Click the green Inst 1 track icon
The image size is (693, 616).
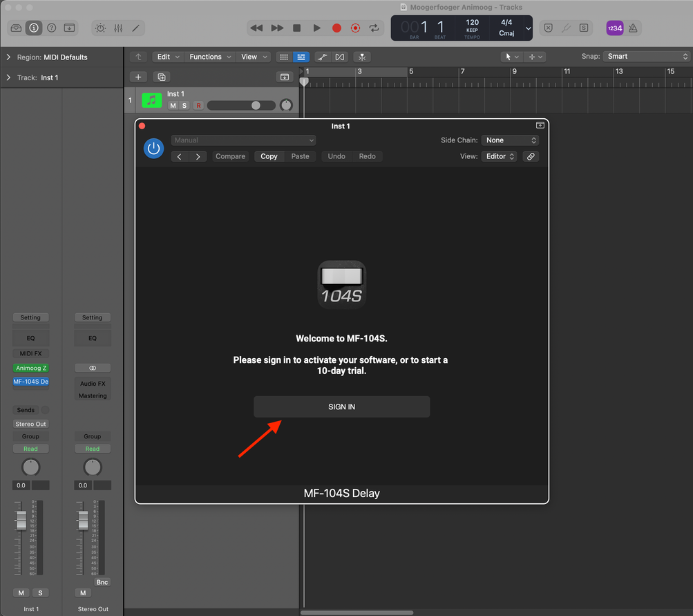tap(151, 100)
